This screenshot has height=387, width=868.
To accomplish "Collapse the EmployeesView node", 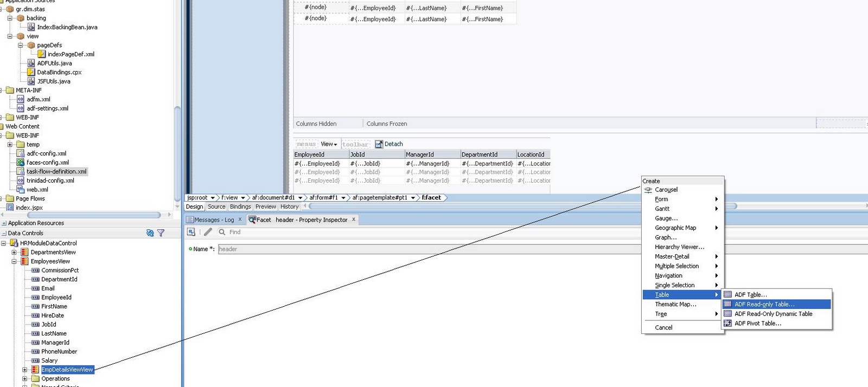I will 14,261.
